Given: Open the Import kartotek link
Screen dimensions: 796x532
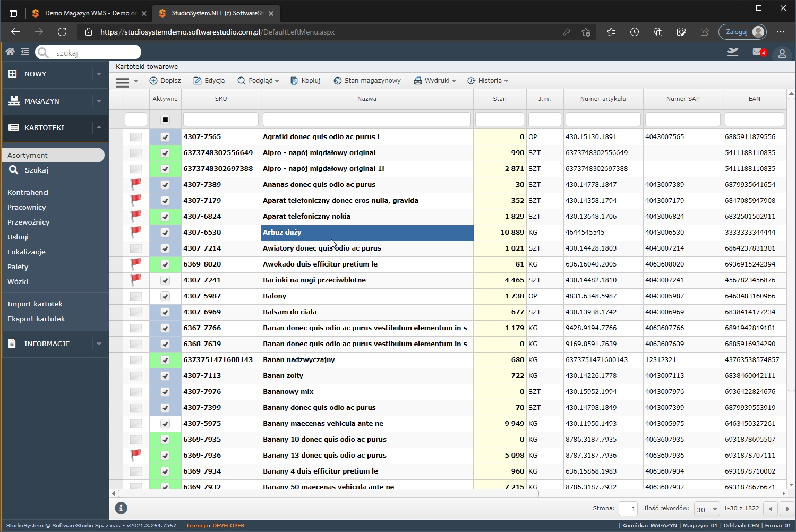Looking at the screenshot, I should (x=35, y=304).
